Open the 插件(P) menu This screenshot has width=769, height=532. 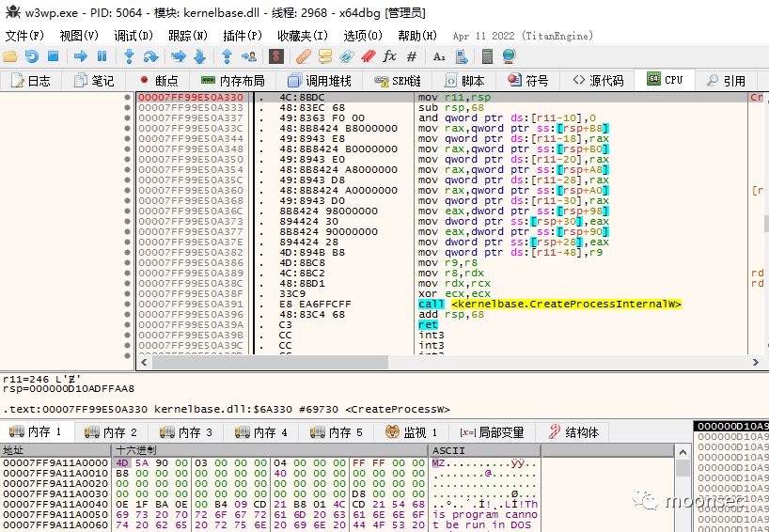click(x=243, y=36)
